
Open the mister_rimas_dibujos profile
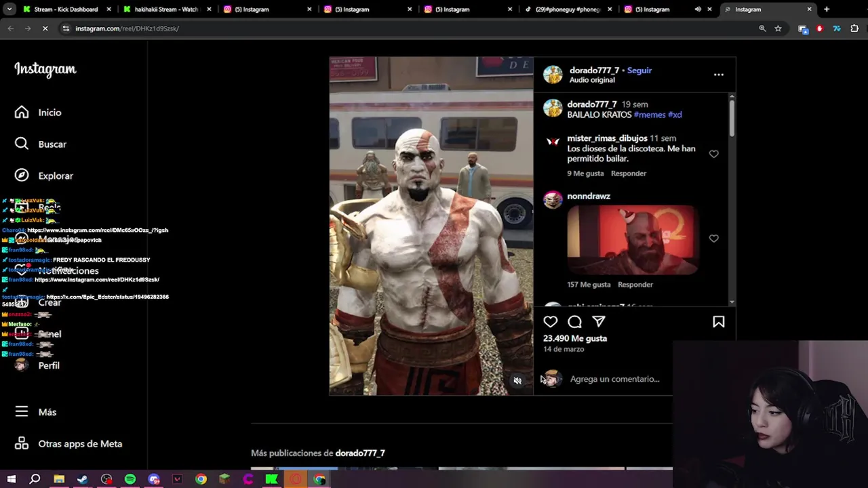coord(607,138)
